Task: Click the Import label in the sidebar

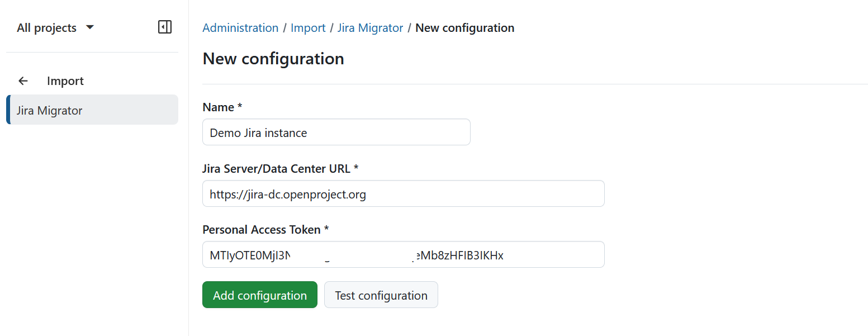Action: point(65,81)
